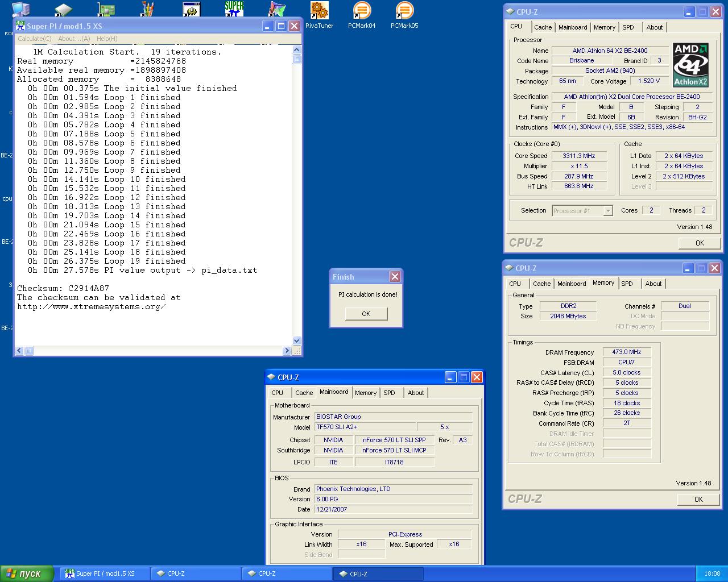Click the Checksum: C2914A87 line
The image size is (728, 582).
[63, 288]
